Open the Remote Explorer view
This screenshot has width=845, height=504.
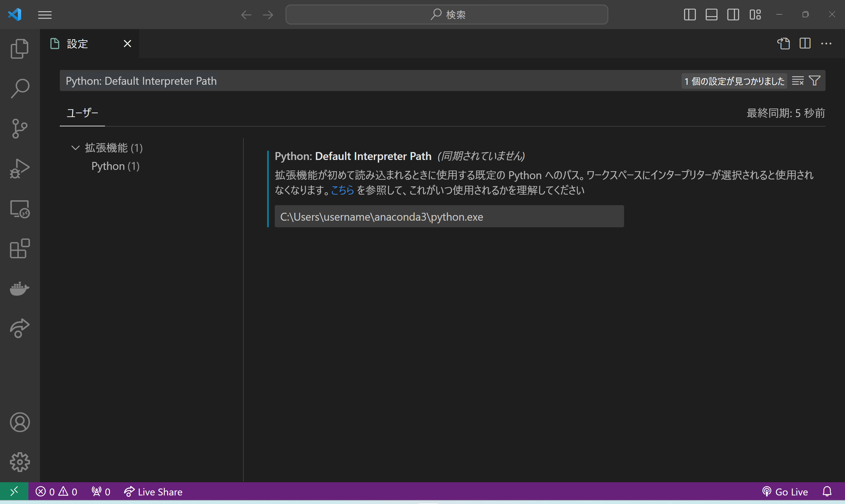[x=19, y=209]
